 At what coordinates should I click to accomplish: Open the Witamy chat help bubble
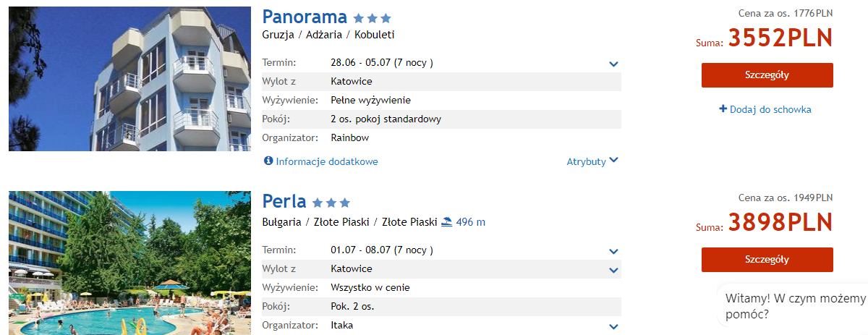(793, 307)
